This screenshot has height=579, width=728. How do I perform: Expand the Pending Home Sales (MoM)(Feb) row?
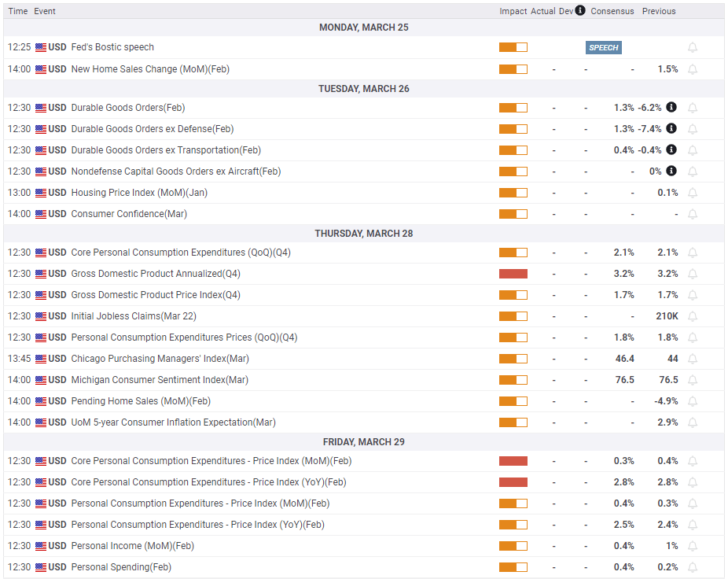[x=141, y=401]
